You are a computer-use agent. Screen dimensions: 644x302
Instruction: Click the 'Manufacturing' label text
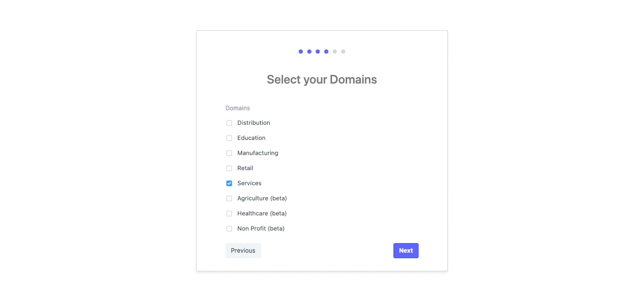click(x=258, y=153)
